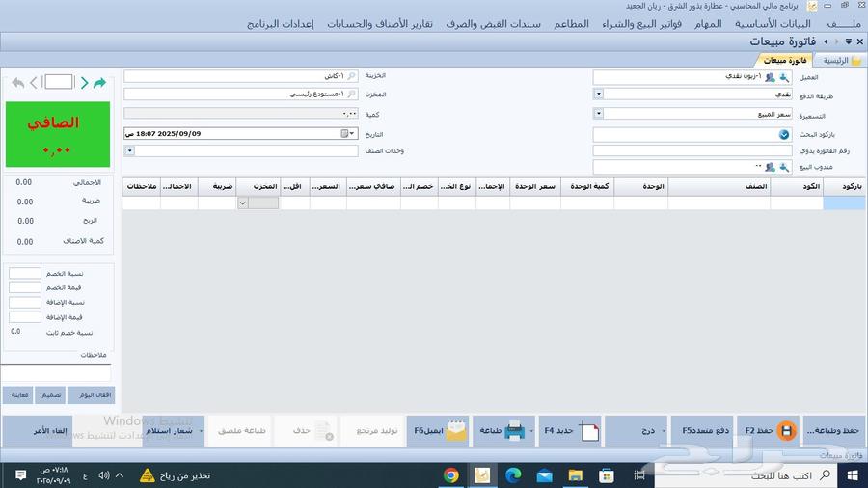Click the طباعة ملصق button

tap(241, 430)
